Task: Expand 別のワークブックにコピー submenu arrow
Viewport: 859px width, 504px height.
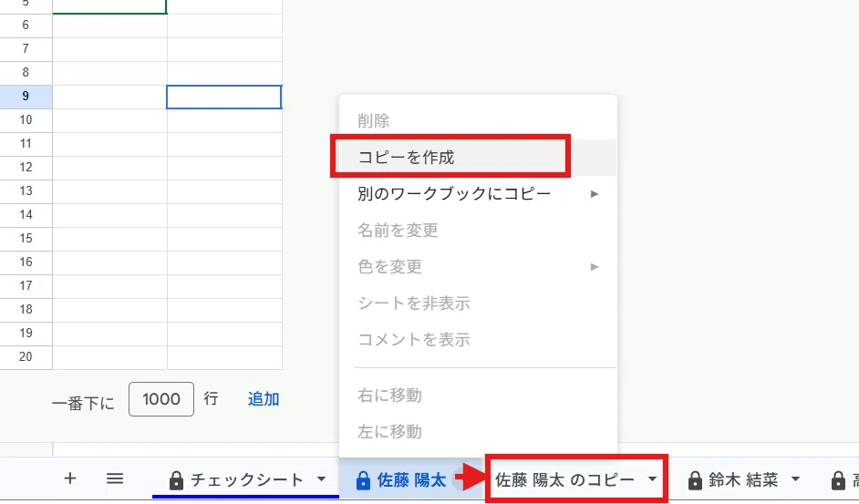Action: pyautogui.click(x=595, y=194)
